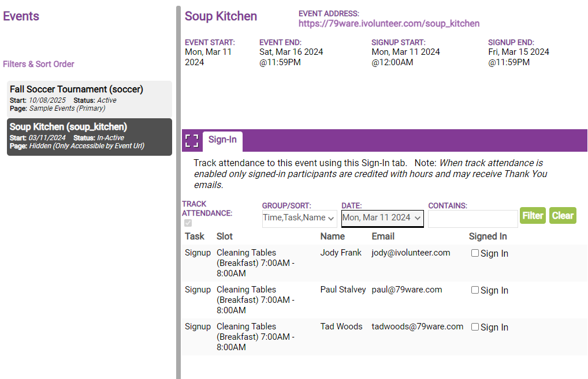This screenshot has width=588, height=379.
Task: Click the fullscreen expand icon
Action: click(x=192, y=141)
